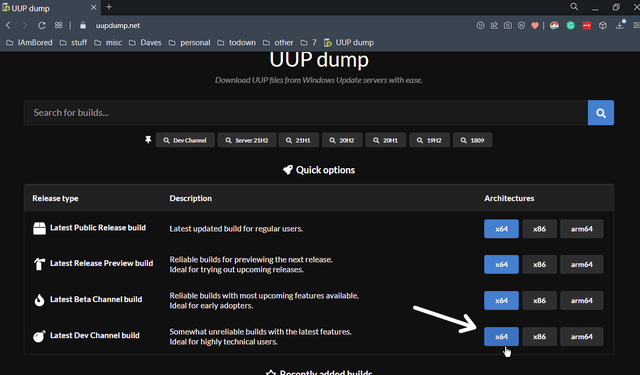
Task: Select x64 for Latest Release Preview build
Action: tap(501, 264)
